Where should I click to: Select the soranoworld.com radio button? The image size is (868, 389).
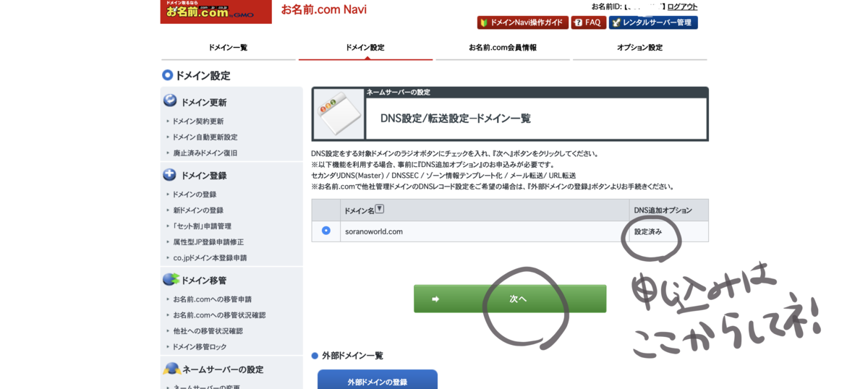tap(325, 231)
